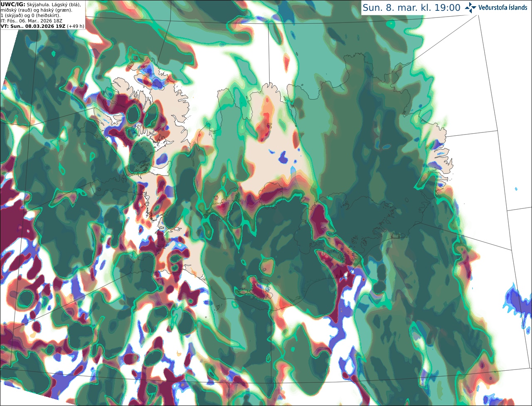Viewport: 532px width, 406px height.
Task: Select the 'Sun. 8. mar. kl. 19:00' timestamp
Action: tap(411, 7)
